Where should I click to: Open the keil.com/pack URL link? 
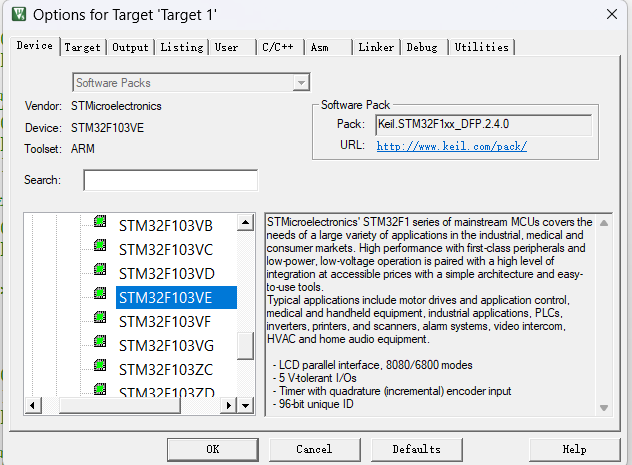click(451, 146)
